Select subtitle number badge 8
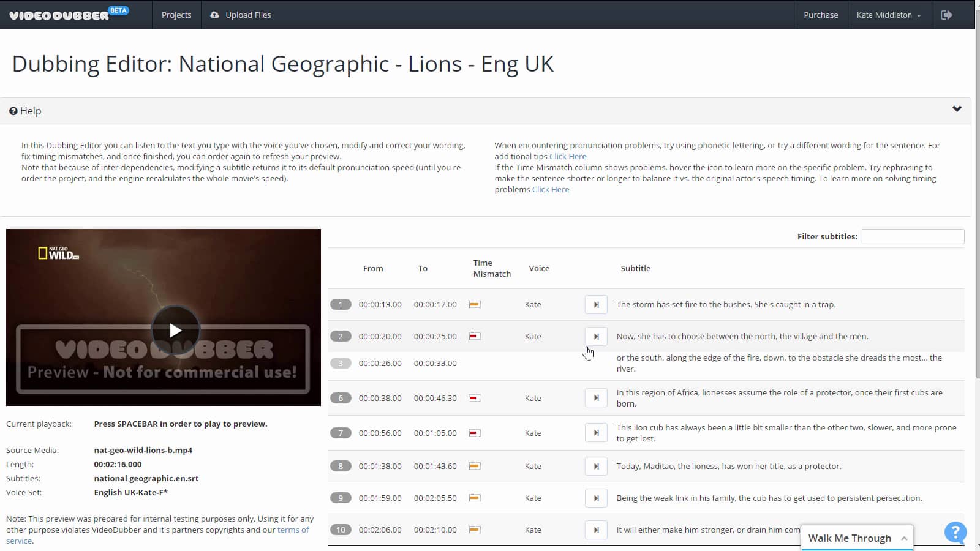The width and height of the screenshot is (980, 551). tap(341, 466)
